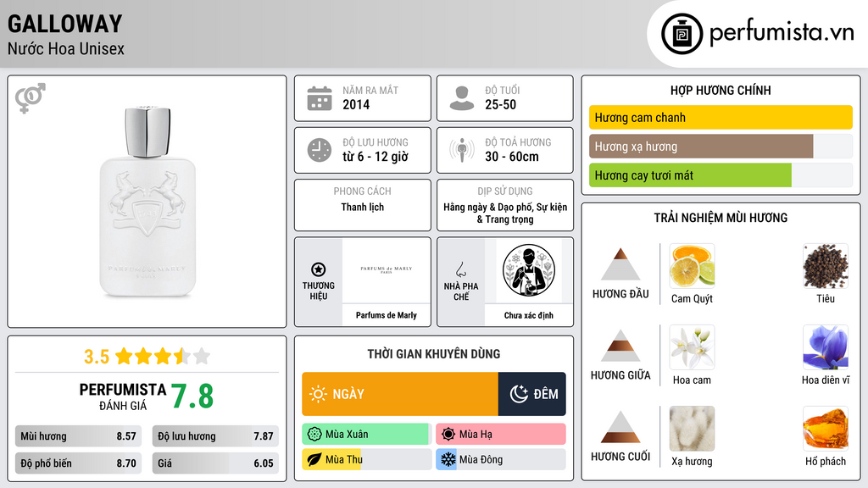Click the Mùa Xuân season bar
This screenshot has width=868, height=488.
coord(367,435)
